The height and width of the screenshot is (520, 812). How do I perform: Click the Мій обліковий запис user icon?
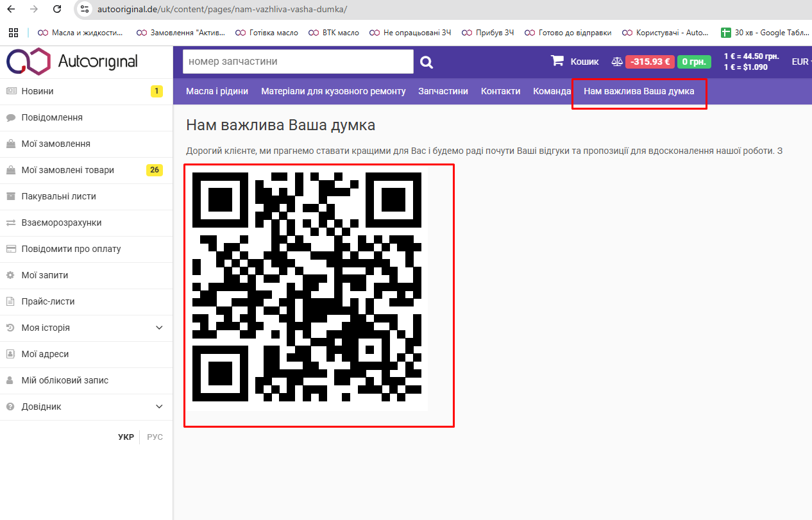tap(11, 380)
